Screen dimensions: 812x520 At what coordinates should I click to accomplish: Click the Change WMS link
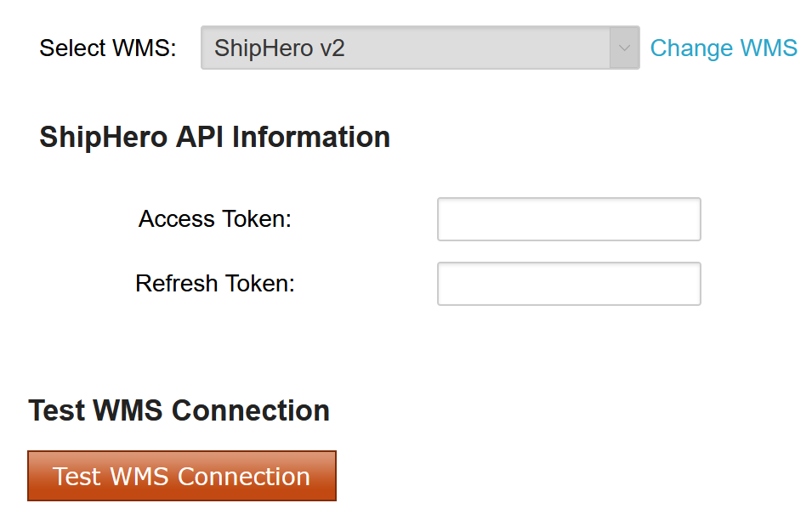point(724,48)
